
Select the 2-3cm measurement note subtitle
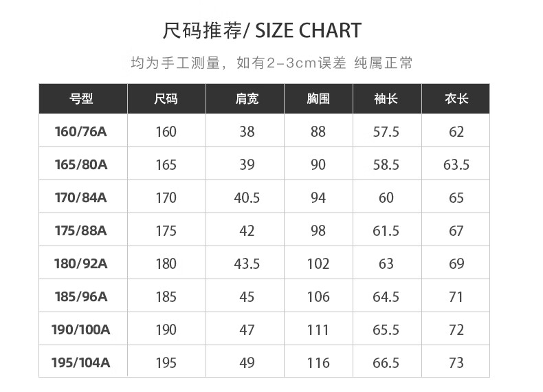tap(272, 63)
